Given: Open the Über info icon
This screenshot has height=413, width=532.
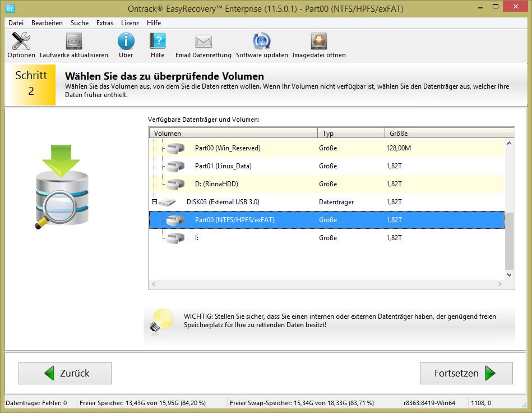Looking at the screenshot, I should click(126, 41).
